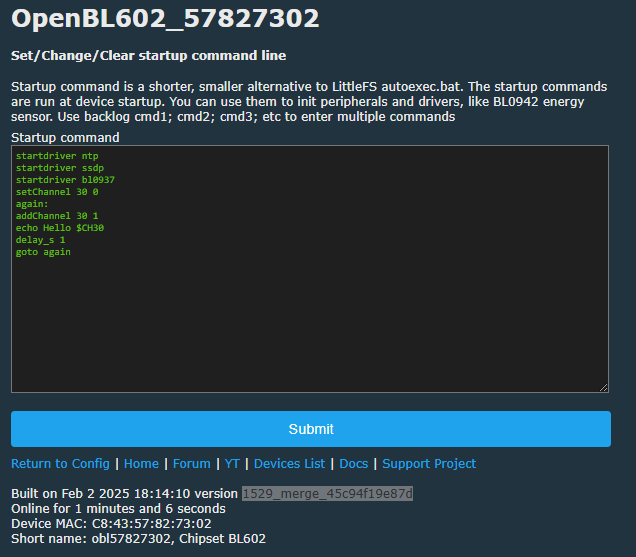Open the Support Project link
Screen dimensions: 636x557
pyautogui.click(x=429, y=463)
